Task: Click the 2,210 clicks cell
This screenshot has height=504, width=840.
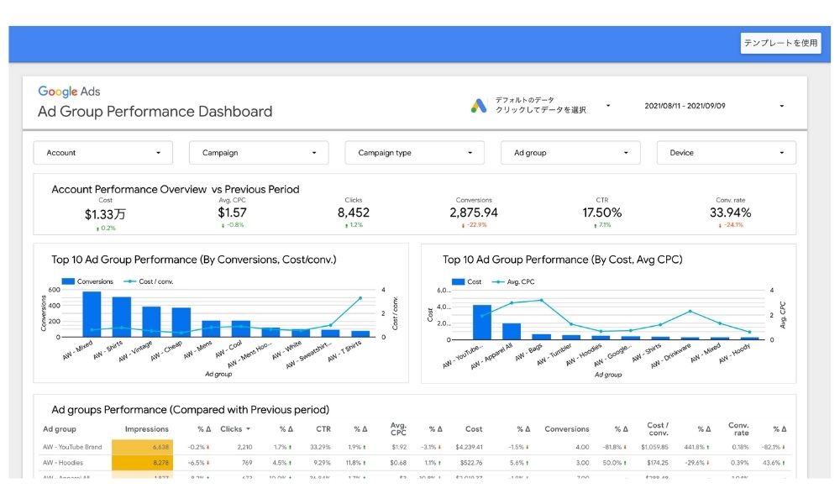Action: click(244, 447)
